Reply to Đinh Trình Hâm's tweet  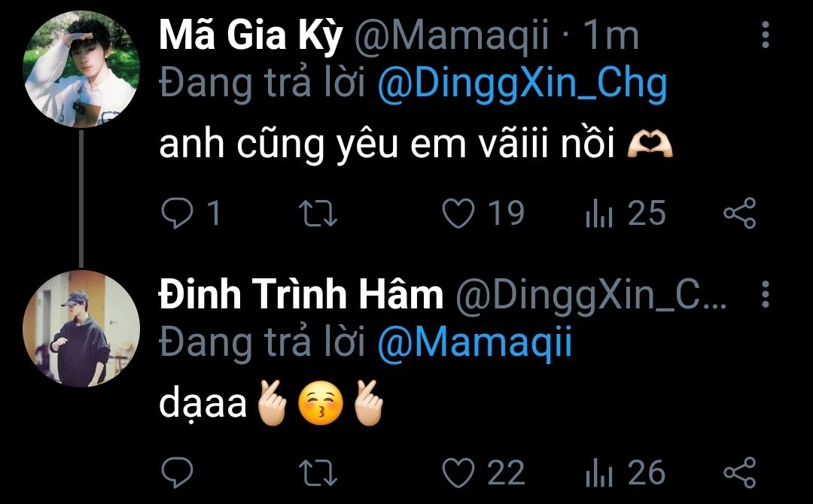point(178,473)
